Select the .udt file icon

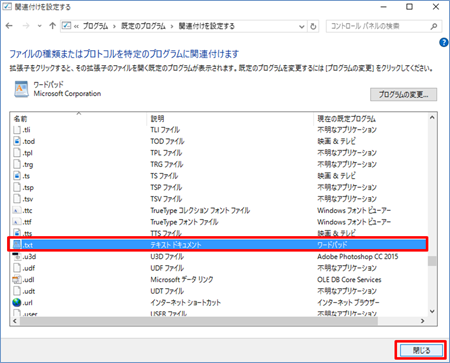click(x=17, y=291)
